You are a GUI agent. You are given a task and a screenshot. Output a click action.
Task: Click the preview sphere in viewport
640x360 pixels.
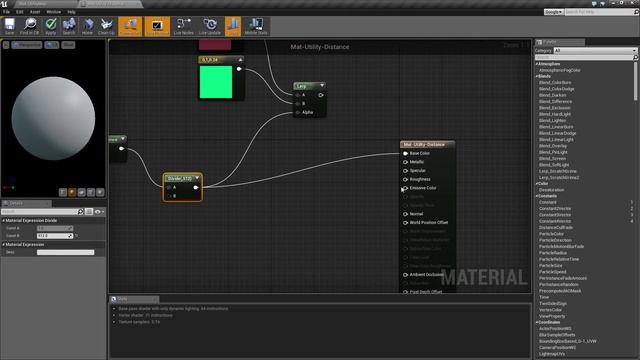click(x=53, y=118)
